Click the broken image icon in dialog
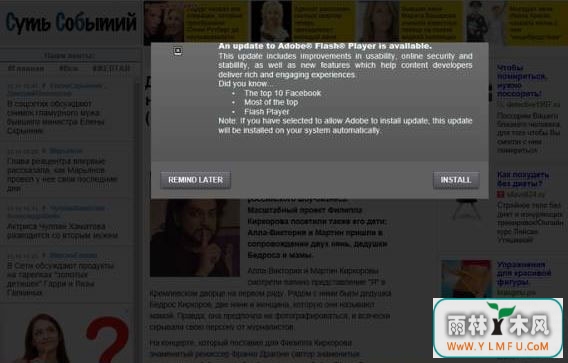This screenshot has height=363, width=568. click(x=178, y=51)
